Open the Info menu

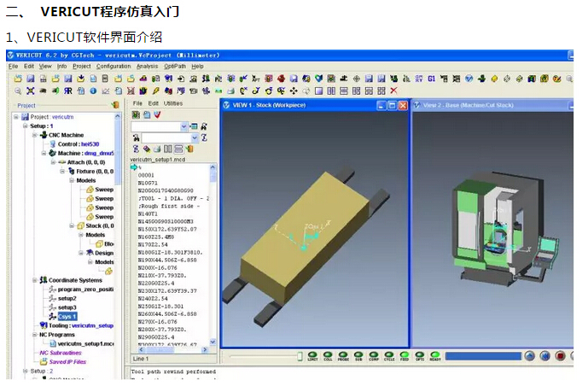pyautogui.click(x=61, y=66)
